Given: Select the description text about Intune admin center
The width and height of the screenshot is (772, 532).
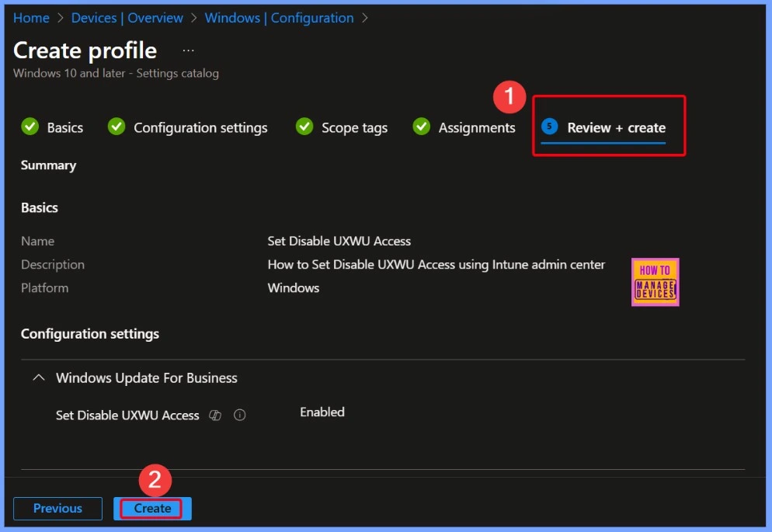Looking at the screenshot, I should coord(436,265).
